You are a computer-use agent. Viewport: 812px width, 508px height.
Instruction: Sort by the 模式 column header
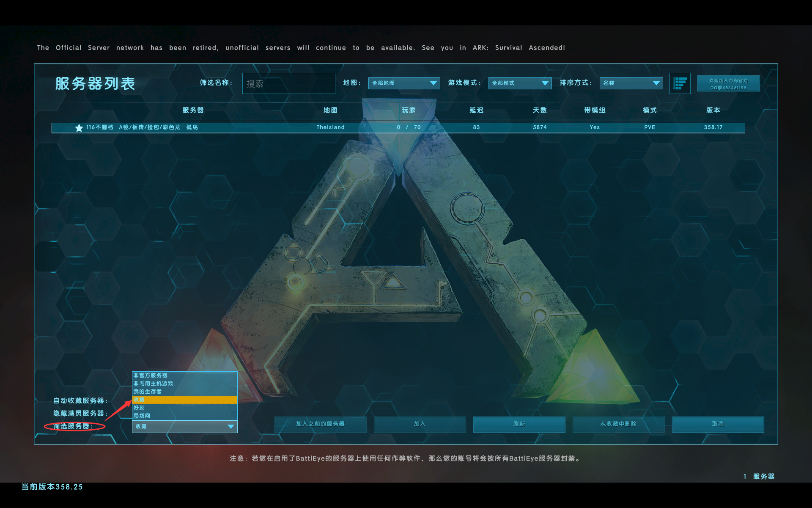pyautogui.click(x=650, y=110)
